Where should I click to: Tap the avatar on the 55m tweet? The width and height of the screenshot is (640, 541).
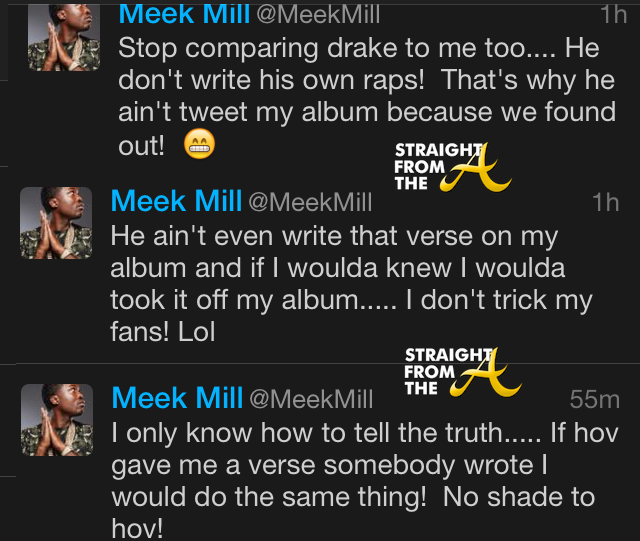pos(56,420)
